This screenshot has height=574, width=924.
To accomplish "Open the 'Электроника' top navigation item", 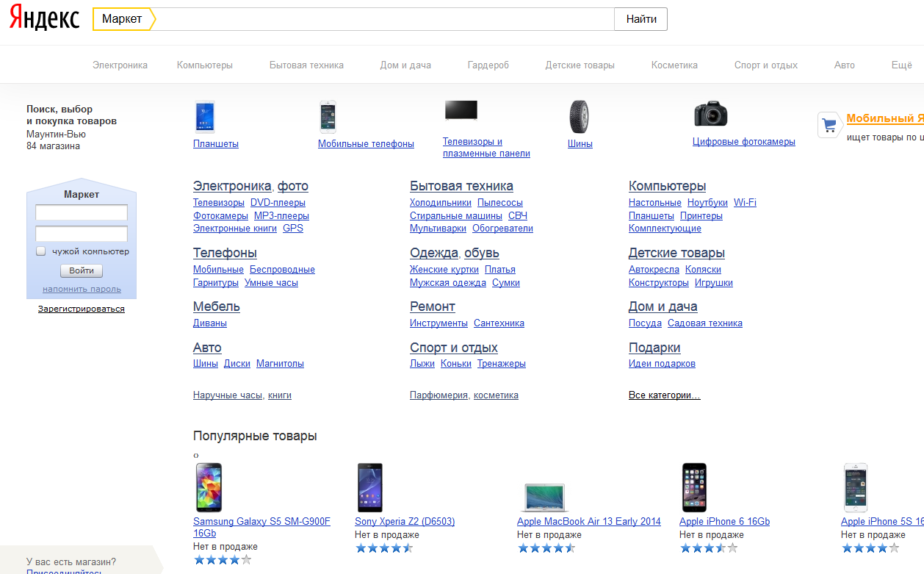I will [120, 65].
